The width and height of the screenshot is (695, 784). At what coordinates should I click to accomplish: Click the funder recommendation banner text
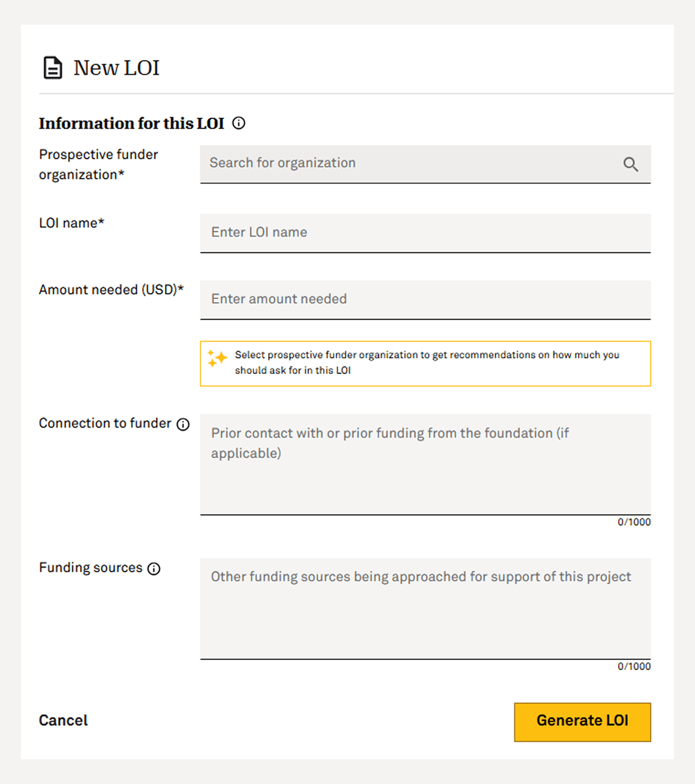[426, 363]
